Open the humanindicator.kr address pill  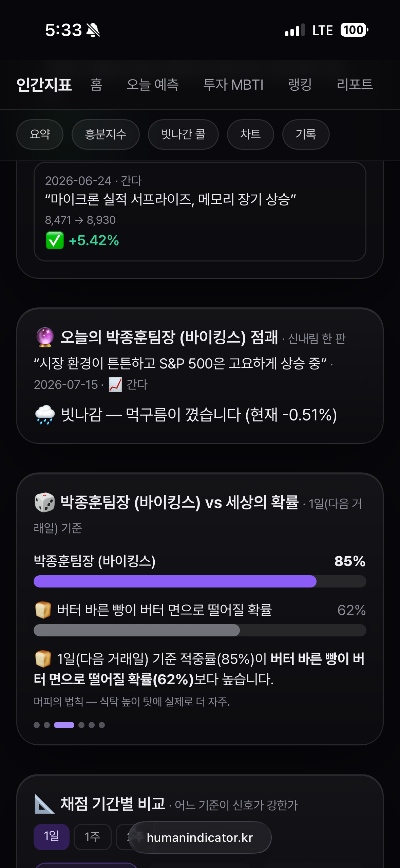pyautogui.click(x=200, y=837)
